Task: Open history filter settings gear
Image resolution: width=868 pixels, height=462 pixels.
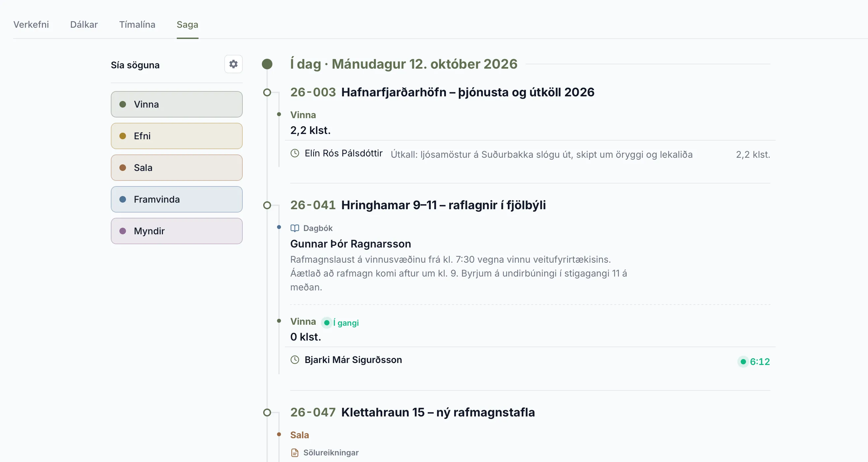Action: [233, 64]
